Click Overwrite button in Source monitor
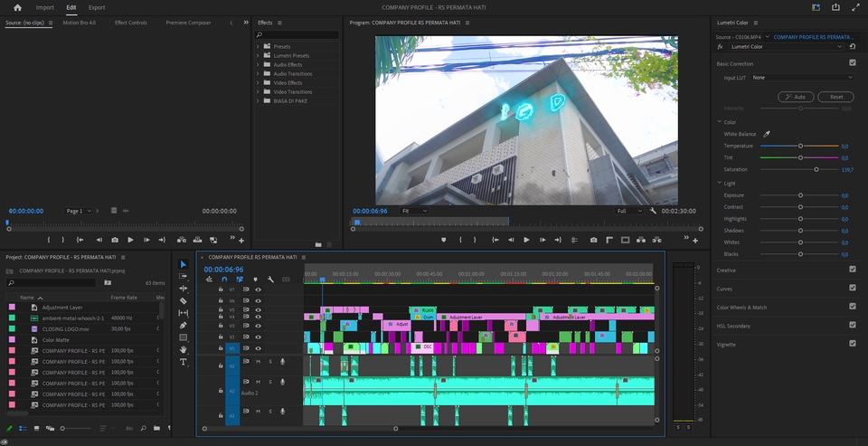Image resolution: width=868 pixels, height=446 pixels. (x=198, y=240)
